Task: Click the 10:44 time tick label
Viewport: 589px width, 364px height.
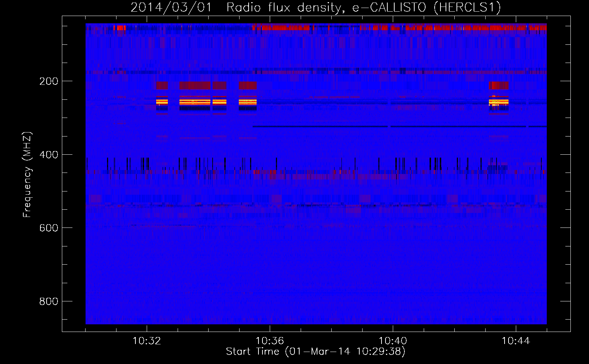Action: (x=516, y=341)
